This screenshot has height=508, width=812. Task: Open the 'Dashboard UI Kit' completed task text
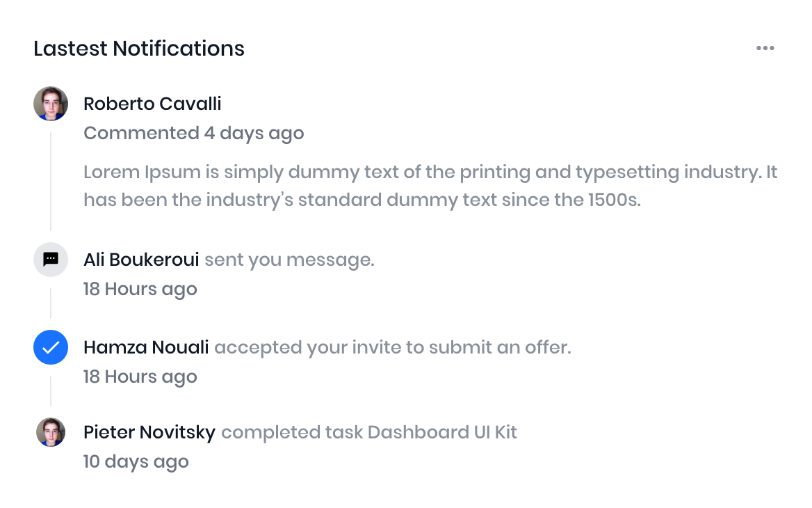[442, 432]
